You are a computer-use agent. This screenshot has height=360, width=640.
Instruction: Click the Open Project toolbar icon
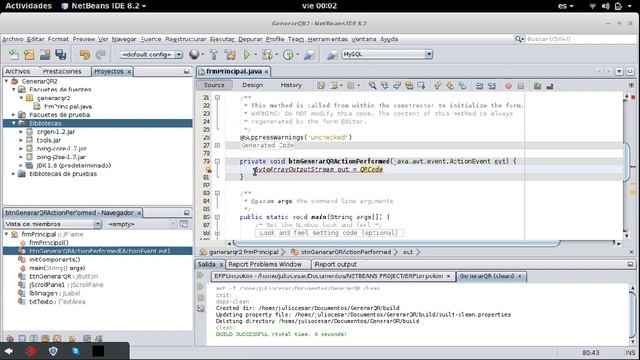pyautogui.click(x=45, y=54)
